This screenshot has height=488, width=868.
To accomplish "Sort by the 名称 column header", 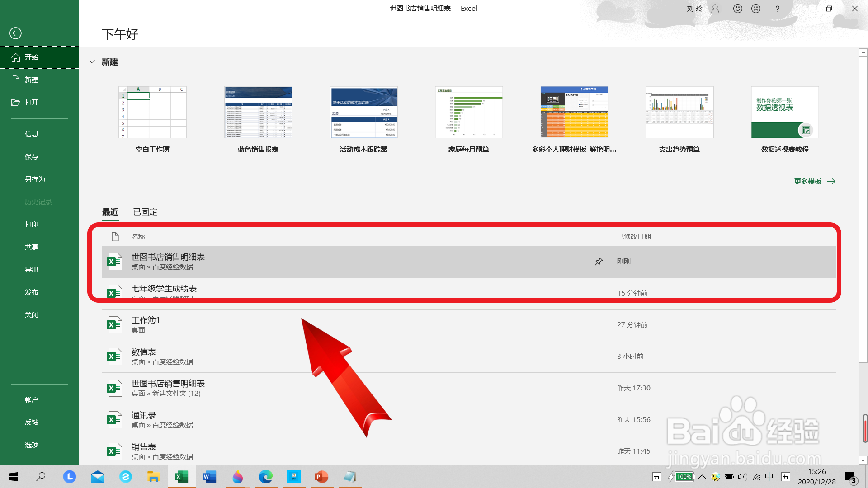I will point(138,237).
